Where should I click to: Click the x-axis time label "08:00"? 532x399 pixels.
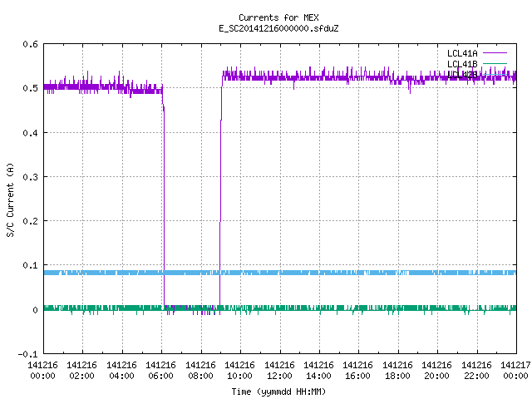200,376
